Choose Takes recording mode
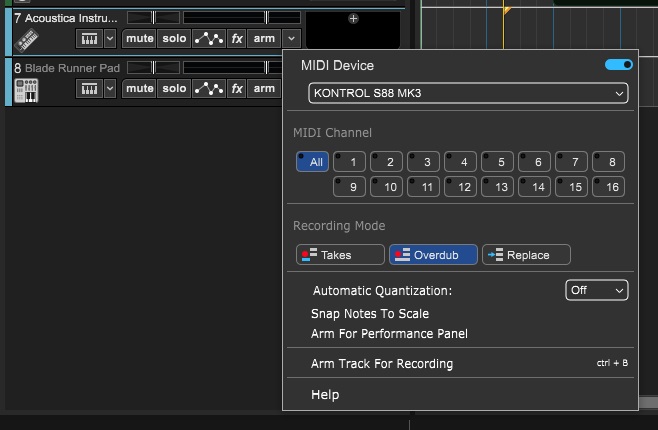This screenshot has width=658, height=430. tap(340, 255)
